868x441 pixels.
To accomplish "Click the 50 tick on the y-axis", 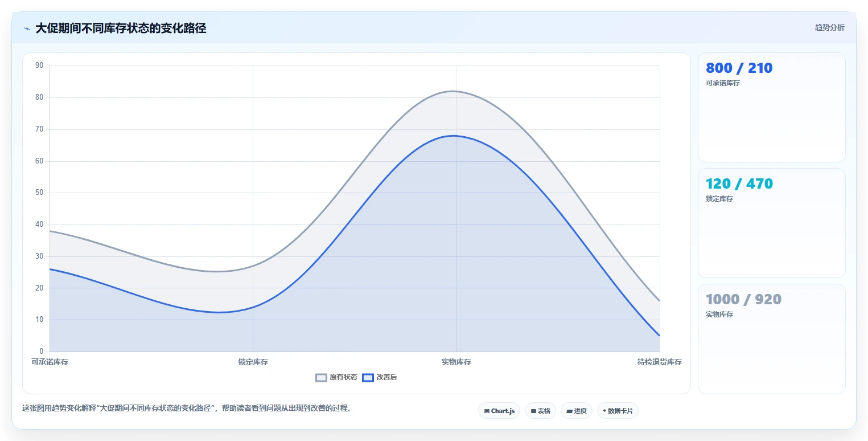I will [x=39, y=193].
